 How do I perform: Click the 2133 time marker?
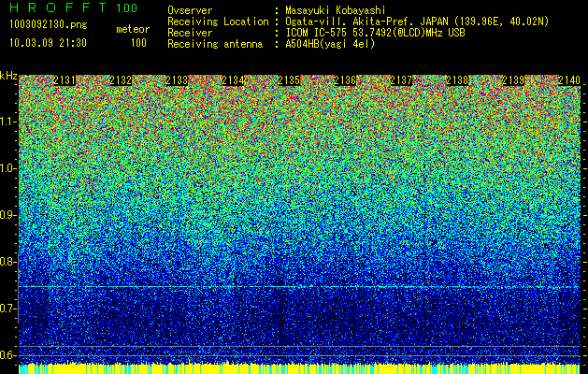pyautogui.click(x=177, y=80)
